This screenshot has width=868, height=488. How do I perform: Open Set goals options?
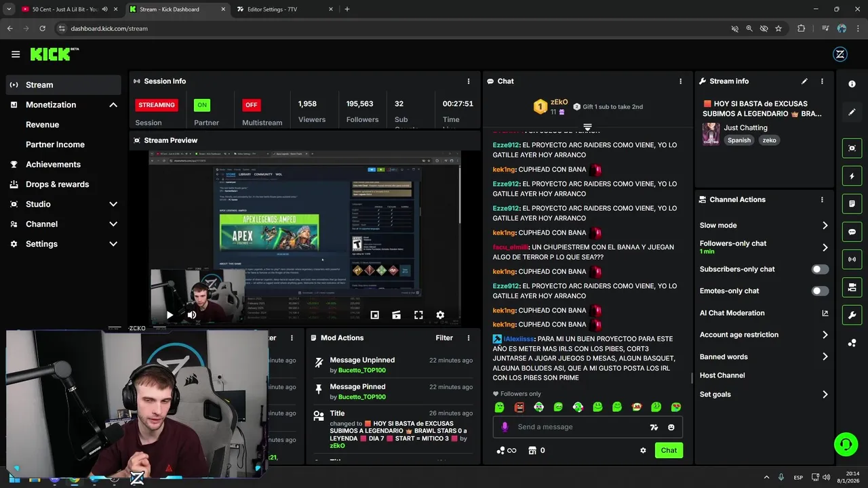(764, 394)
